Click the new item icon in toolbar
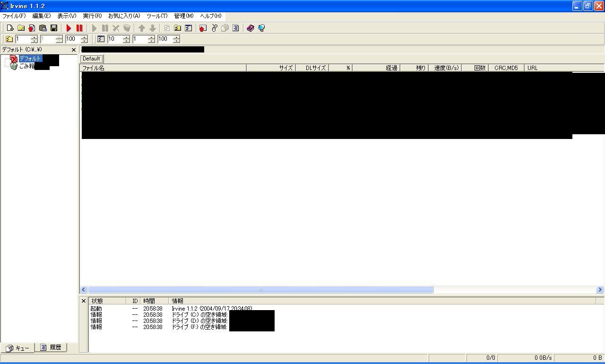The image size is (605, 364). pyautogui.click(x=10, y=28)
